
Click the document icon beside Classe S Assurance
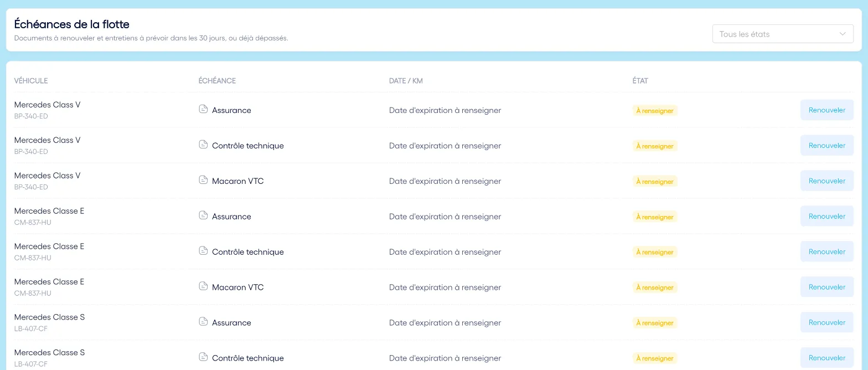tap(203, 322)
